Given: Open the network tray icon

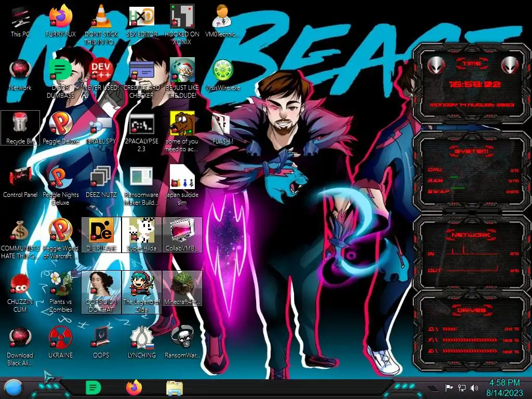Looking at the screenshot, I should [x=462, y=388].
